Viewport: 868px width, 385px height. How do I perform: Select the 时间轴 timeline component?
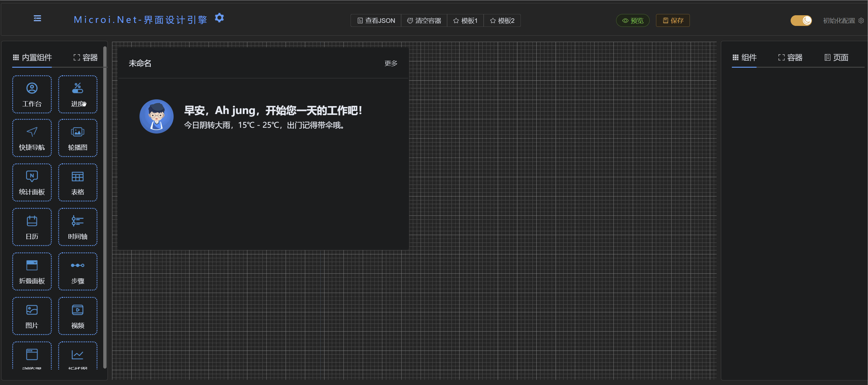click(77, 227)
